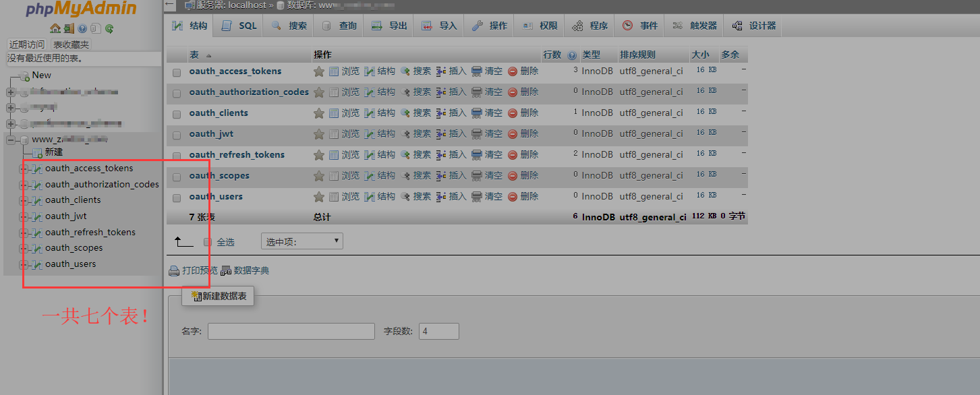Viewport: 980px width, 395px height.
Task: Click the phpMyAdmin logo
Action: (81, 9)
